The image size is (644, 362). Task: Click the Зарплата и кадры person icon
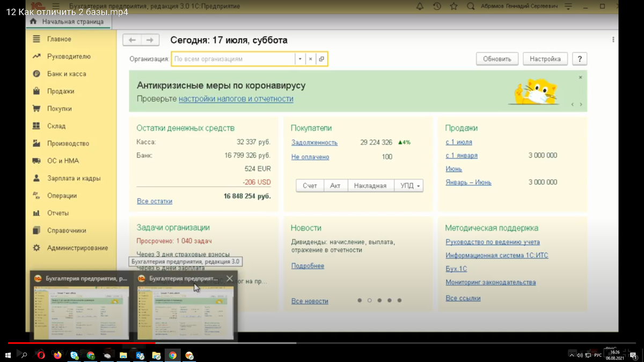(36, 178)
